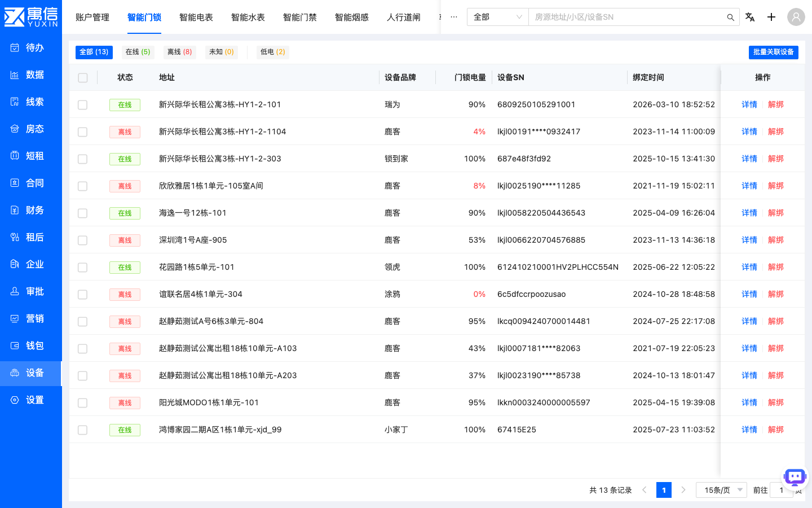The width and height of the screenshot is (812, 508).
Task: Filter by 低电 (2) status
Action: pyautogui.click(x=273, y=52)
